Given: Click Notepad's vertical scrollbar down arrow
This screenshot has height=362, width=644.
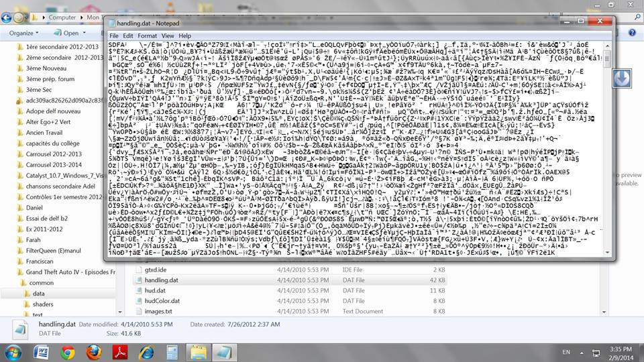Looking at the screenshot, I should click(607, 253).
